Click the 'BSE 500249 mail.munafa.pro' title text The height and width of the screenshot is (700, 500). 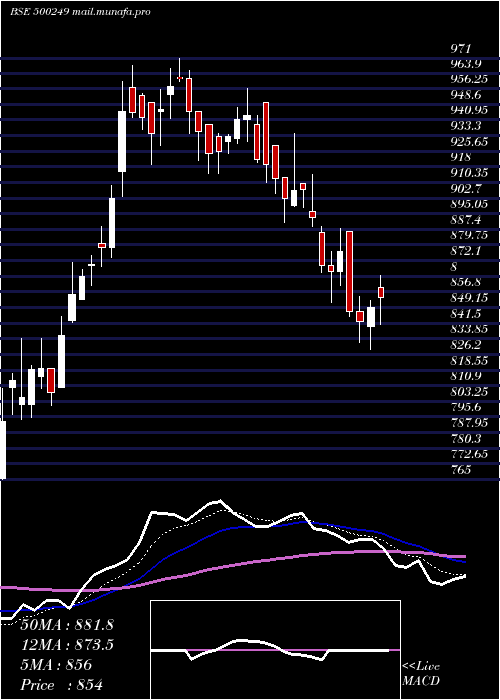tap(79, 12)
